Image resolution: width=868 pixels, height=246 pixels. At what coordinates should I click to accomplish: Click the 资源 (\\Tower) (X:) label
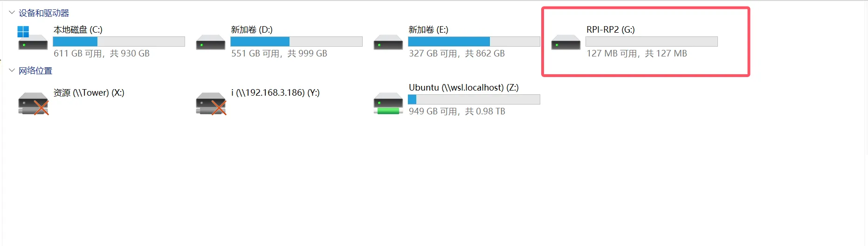pos(89,93)
